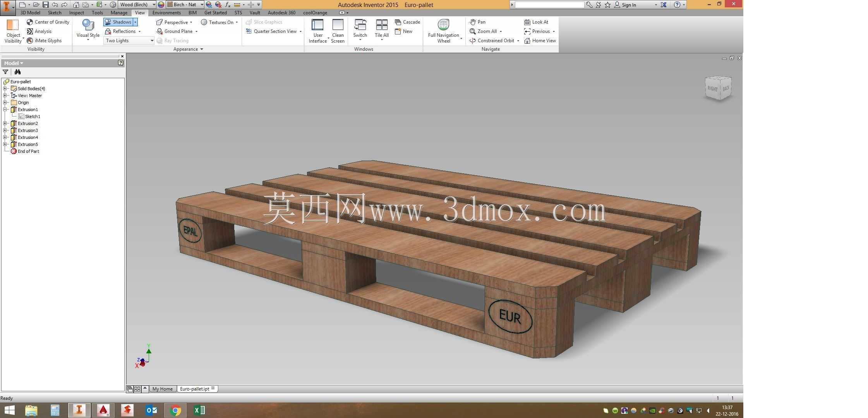Screen dimensions: 868x418
Task: Open the Visual Style sphere icon
Action: pos(88,25)
